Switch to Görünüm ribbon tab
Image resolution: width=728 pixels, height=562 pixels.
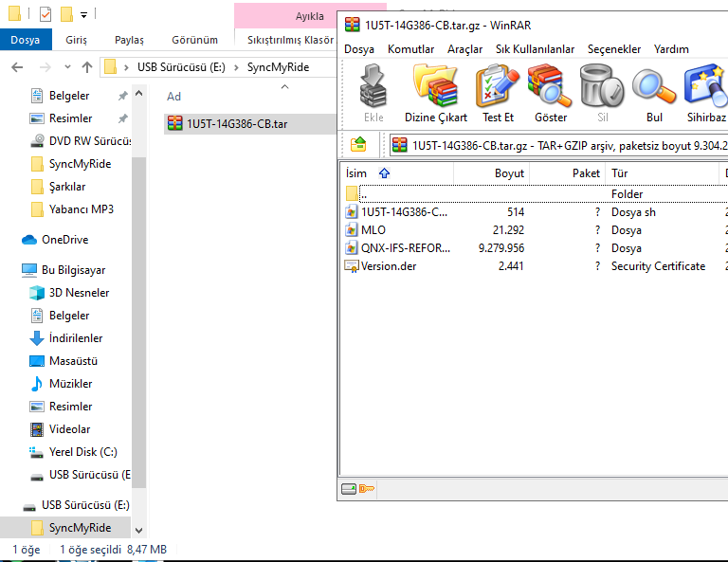[x=194, y=40]
